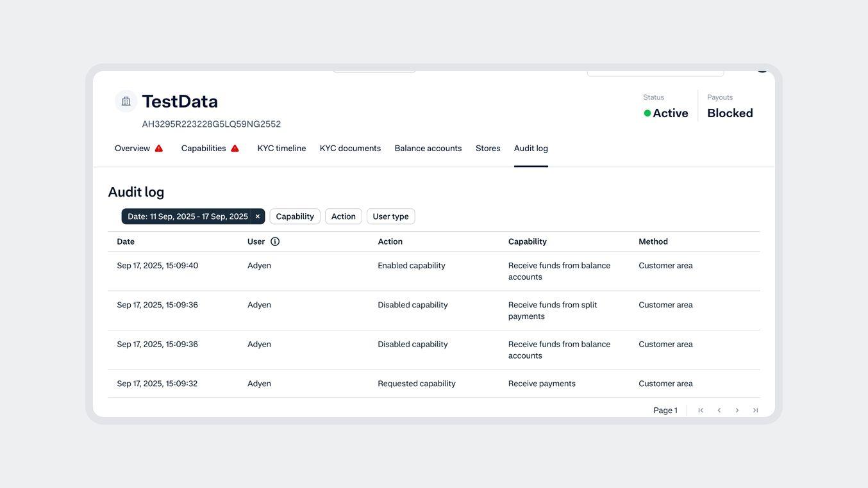Remove the applied date filter

pos(256,215)
